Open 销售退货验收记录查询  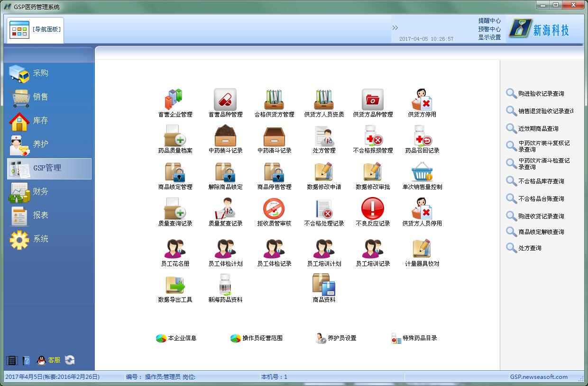coord(540,111)
